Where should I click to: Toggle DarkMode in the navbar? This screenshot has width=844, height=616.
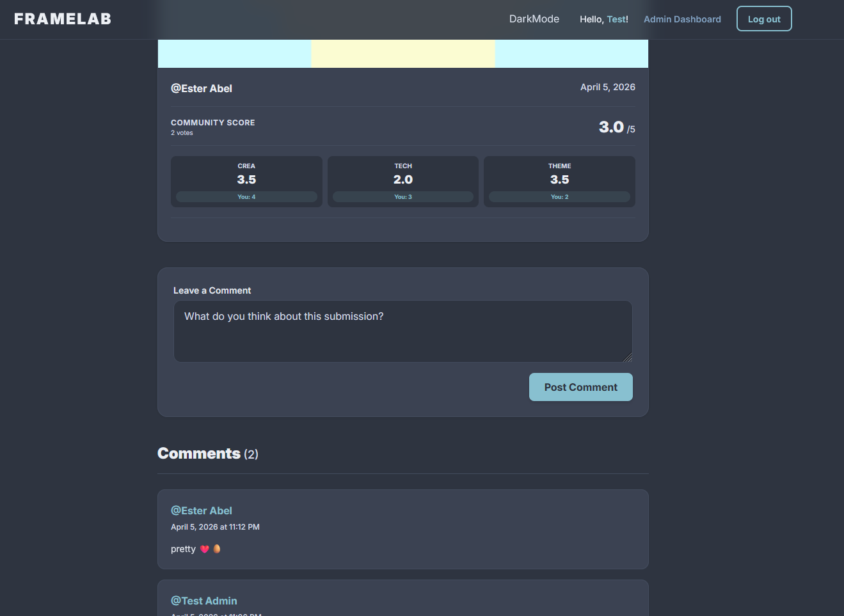(534, 19)
